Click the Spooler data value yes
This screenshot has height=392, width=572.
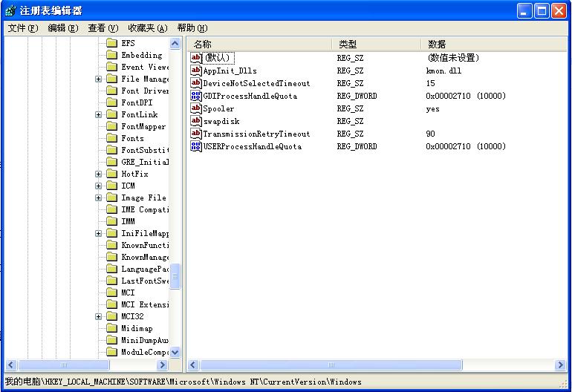point(432,108)
